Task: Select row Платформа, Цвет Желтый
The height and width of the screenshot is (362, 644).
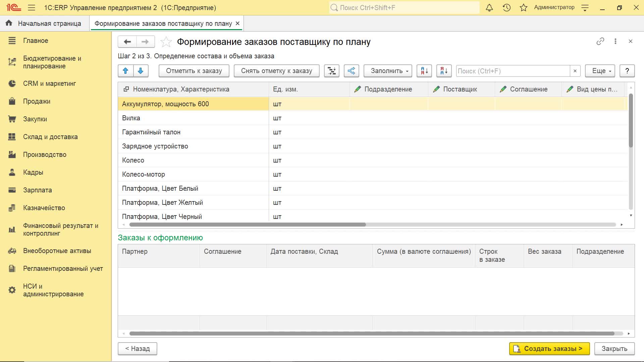Action: tap(373, 202)
